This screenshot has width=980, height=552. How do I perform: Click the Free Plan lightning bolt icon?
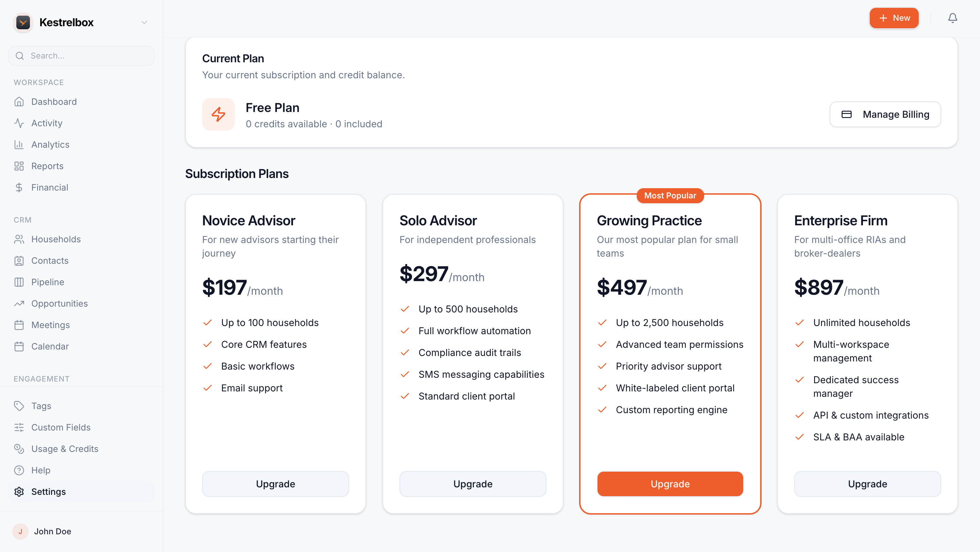[x=218, y=114]
